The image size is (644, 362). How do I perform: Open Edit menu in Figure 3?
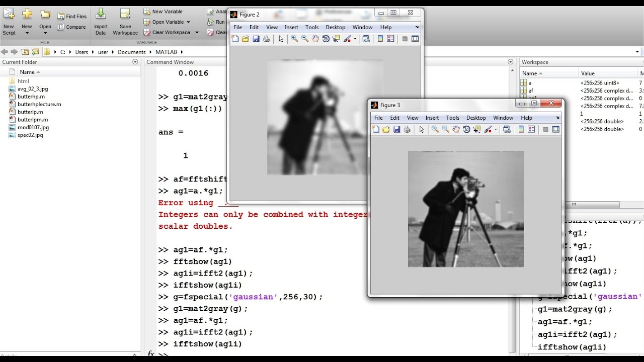[394, 118]
